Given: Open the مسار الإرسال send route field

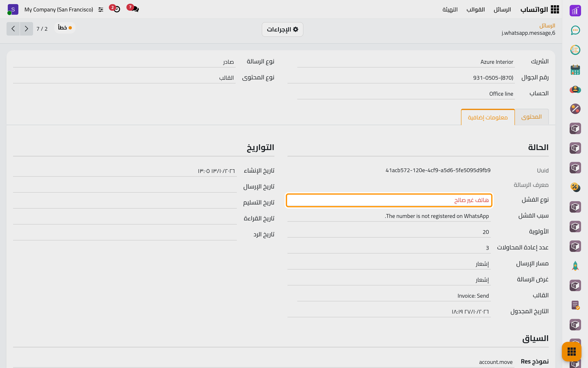Looking at the screenshot, I should (389, 264).
